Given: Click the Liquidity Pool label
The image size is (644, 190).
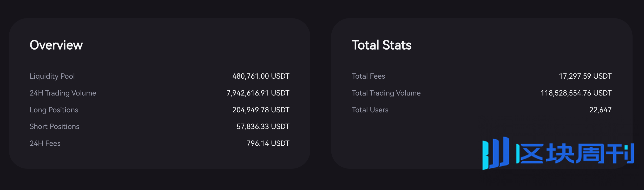Looking at the screenshot, I should [x=52, y=76].
